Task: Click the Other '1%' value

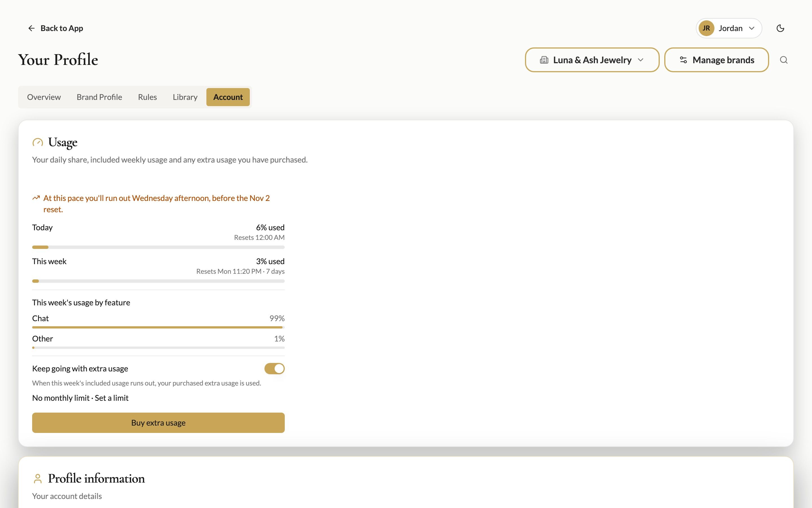Action: [x=279, y=339]
